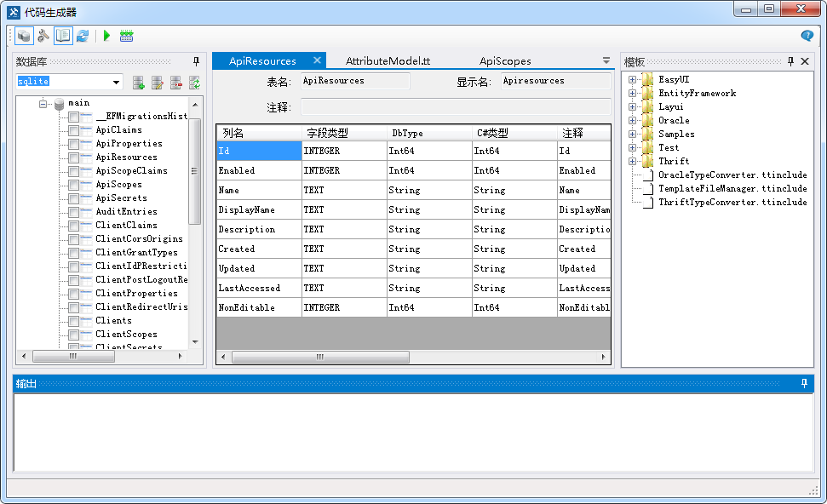This screenshot has width=827, height=504.
Task: Switch to the AttributeModel.tt tab
Action: (x=388, y=61)
